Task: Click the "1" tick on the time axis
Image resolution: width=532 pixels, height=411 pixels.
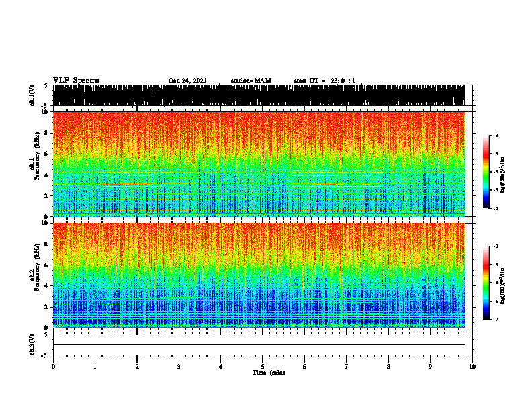Action: click(95, 367)
